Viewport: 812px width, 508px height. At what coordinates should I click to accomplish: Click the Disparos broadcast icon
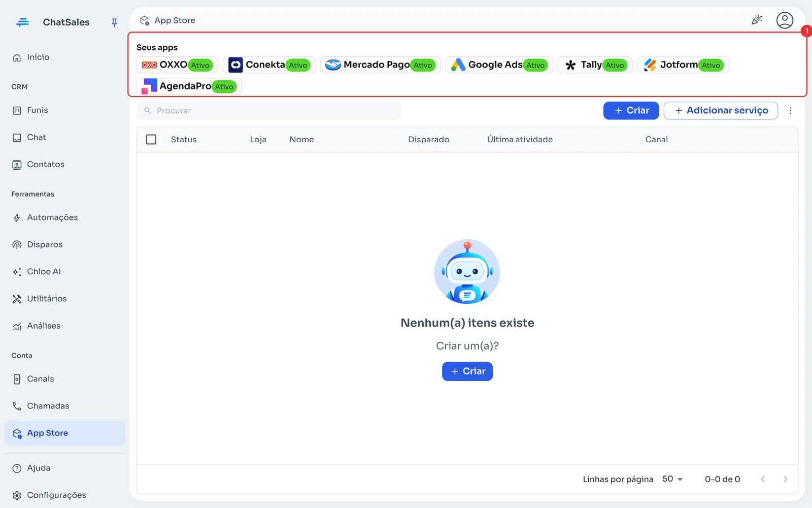click(17, 245)
